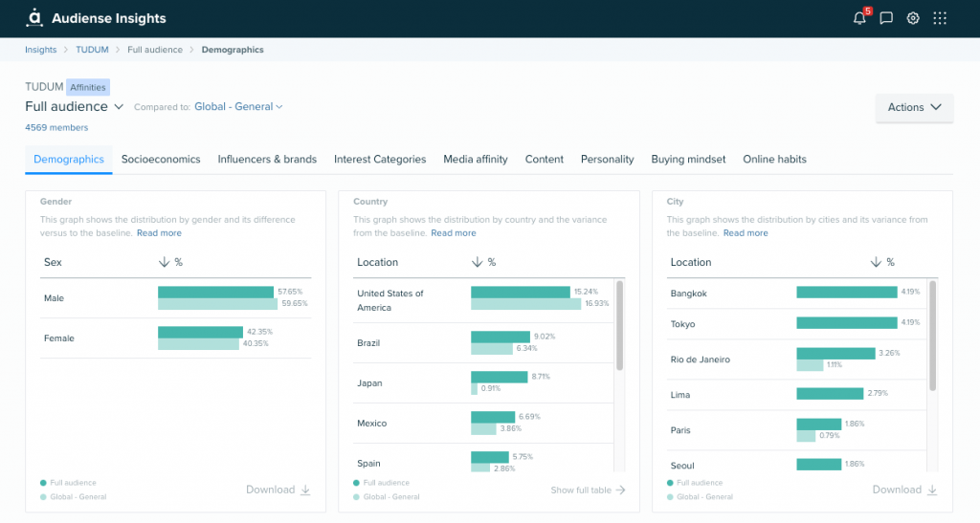The width and height of the screenshot is (980, 523).
Task: Click the Full audience legend dot in City card
Action: pyautogui.click(x=670, y=483)
